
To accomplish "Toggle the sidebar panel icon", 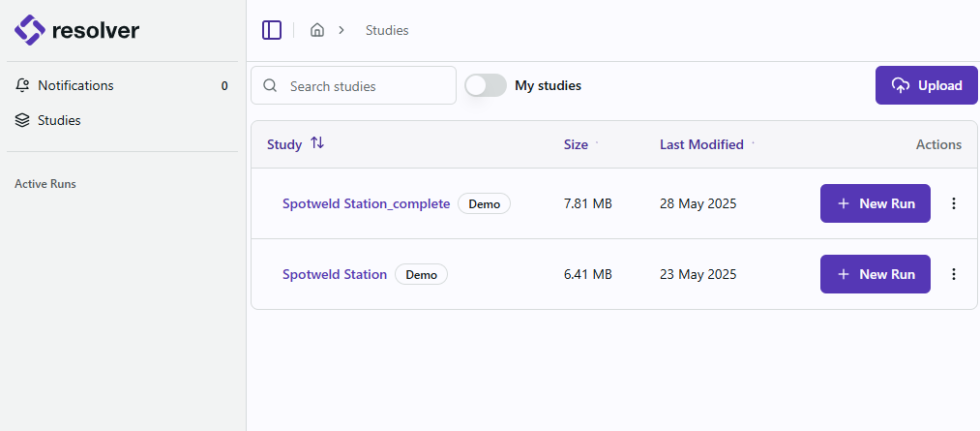I will (x=272, y=30).
